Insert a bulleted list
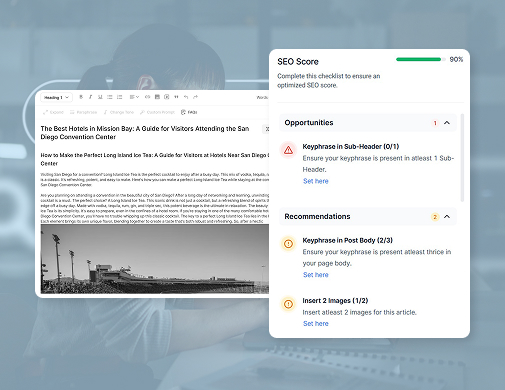505x390 pixels. coord(110,97)
